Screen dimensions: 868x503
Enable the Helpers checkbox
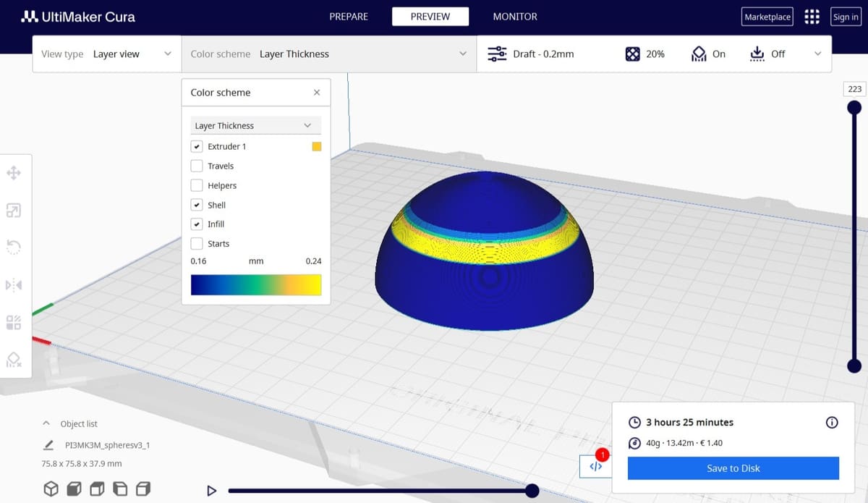click(197, 185)
